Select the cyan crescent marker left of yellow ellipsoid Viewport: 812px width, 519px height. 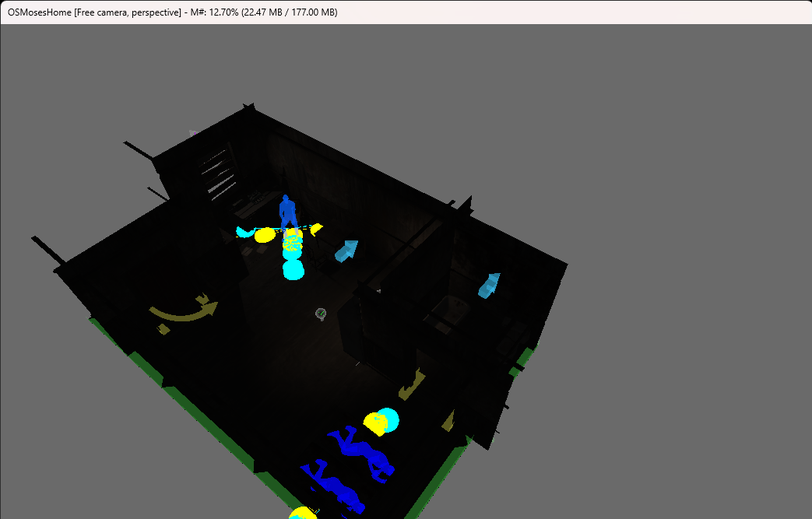click(x=245, y=233)
